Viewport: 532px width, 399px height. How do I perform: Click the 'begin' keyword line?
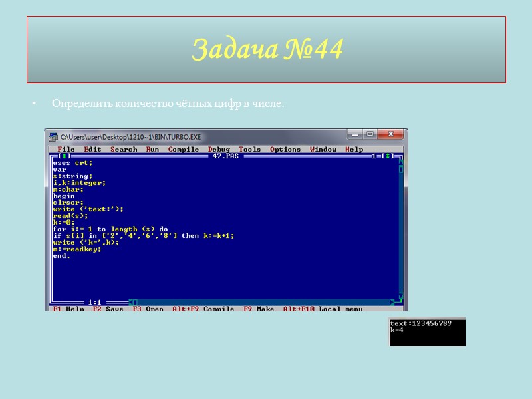(64, 196)
